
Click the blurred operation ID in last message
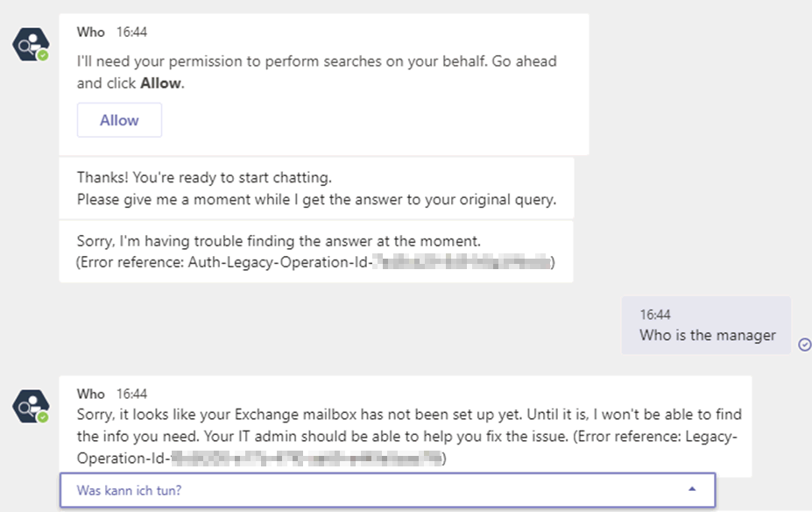307,459
